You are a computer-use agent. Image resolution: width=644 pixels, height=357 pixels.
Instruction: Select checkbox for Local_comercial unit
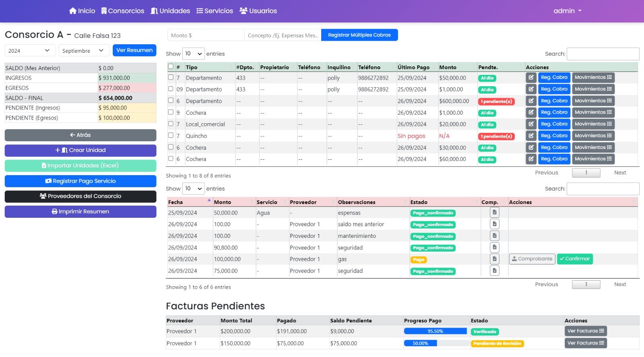[171, 124]
